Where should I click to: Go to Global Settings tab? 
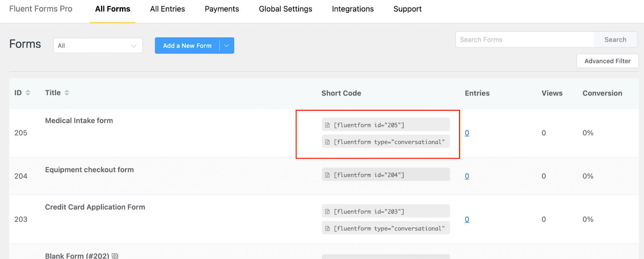[285, 9]
